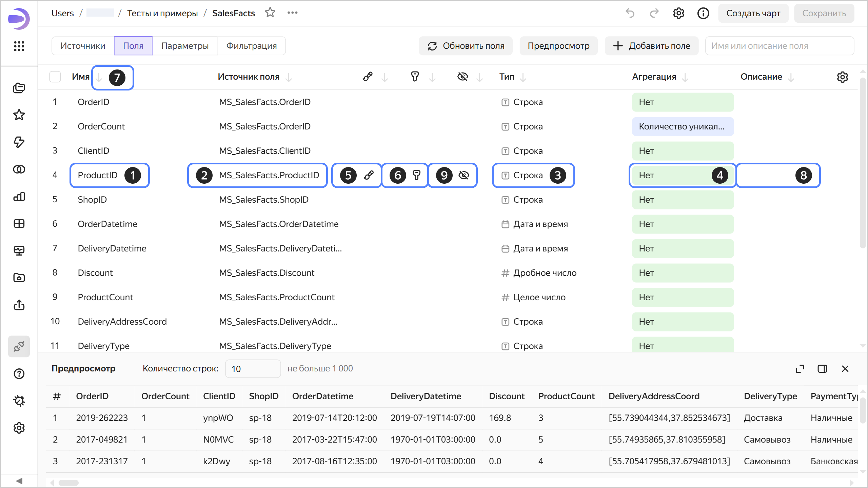Switch preview panel to side layout
This screenshot has width=868, height=488.
[x=822, y=369]
